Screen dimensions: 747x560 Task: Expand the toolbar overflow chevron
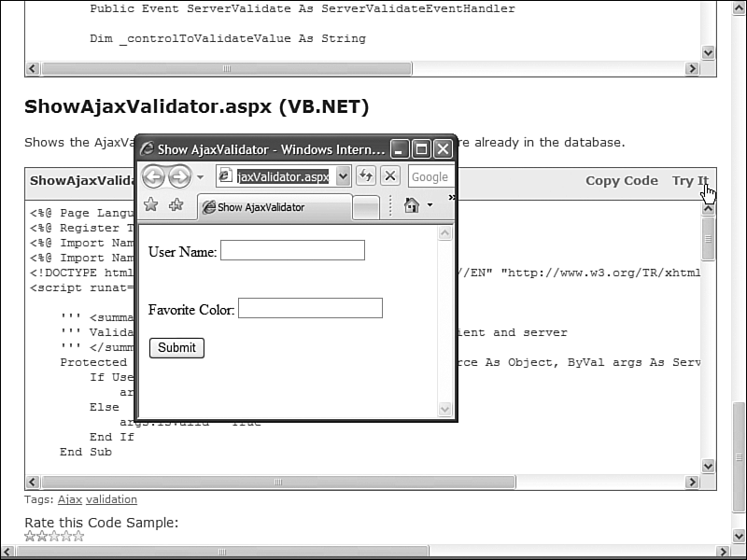(451, 197)
